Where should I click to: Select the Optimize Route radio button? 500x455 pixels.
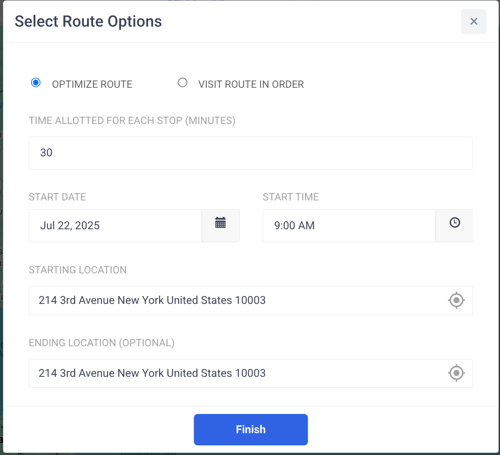click(36, 82)
